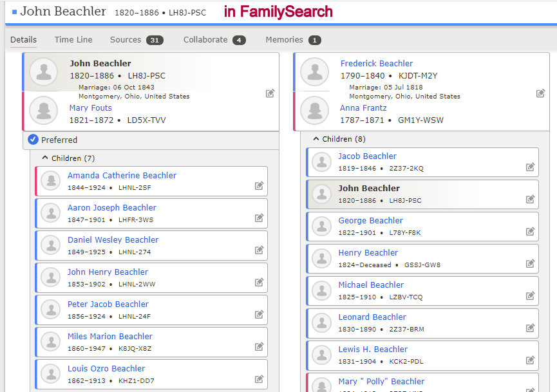557x392 pixels.
Task: Click edit icon for Frederick Beachler marriage couple
Action: 540,93
